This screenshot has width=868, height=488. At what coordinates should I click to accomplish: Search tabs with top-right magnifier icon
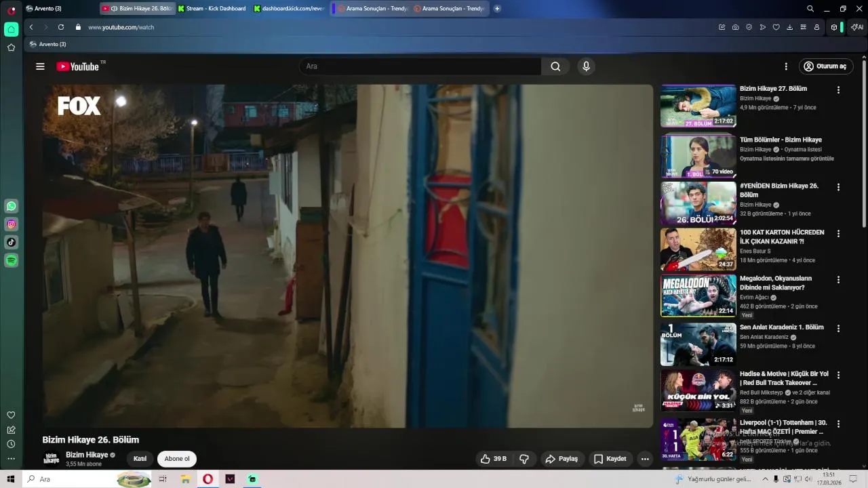pyautogui.click(x=810, y=9)
